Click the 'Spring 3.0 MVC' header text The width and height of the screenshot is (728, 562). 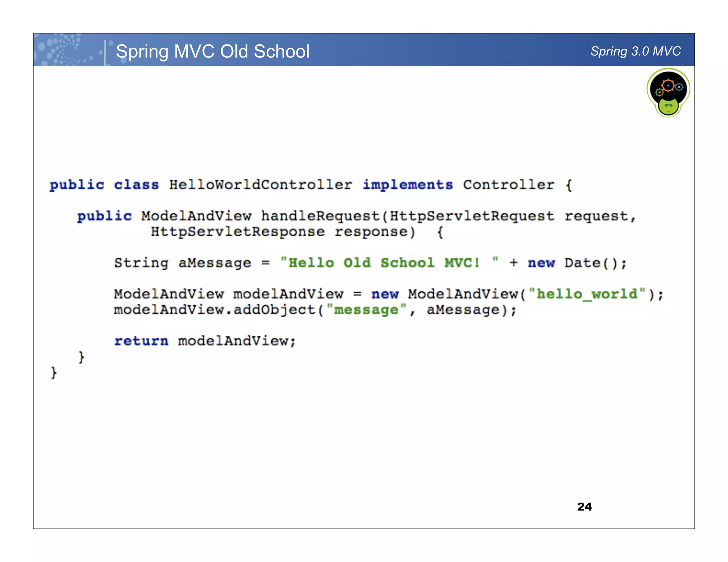point(636,52)
